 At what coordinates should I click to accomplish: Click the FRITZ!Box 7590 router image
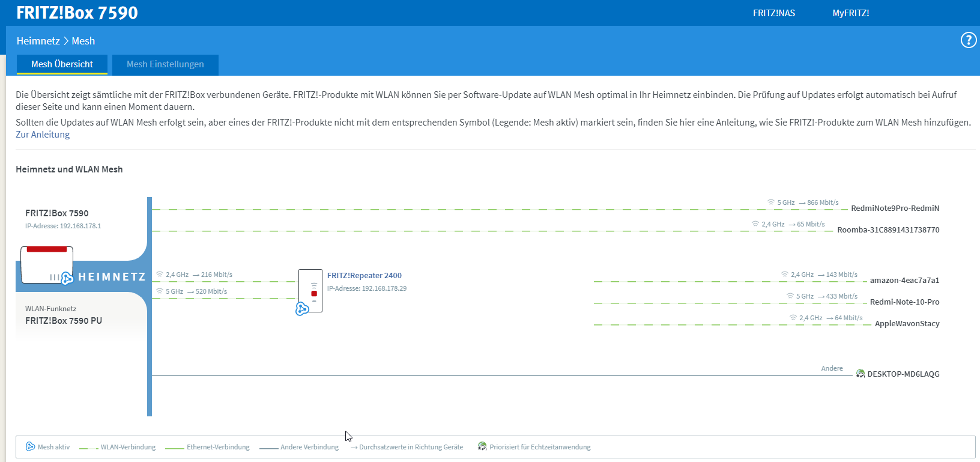tap(47, 264)
